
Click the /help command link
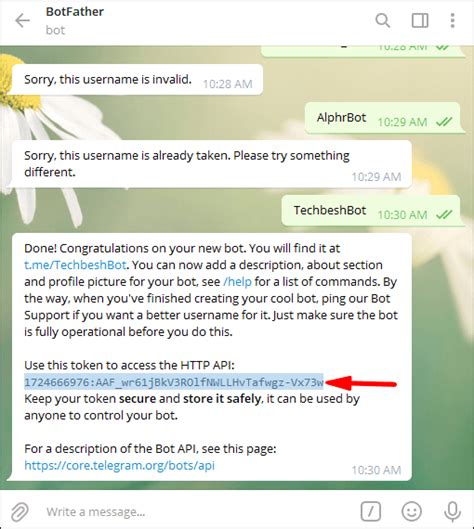237,282
